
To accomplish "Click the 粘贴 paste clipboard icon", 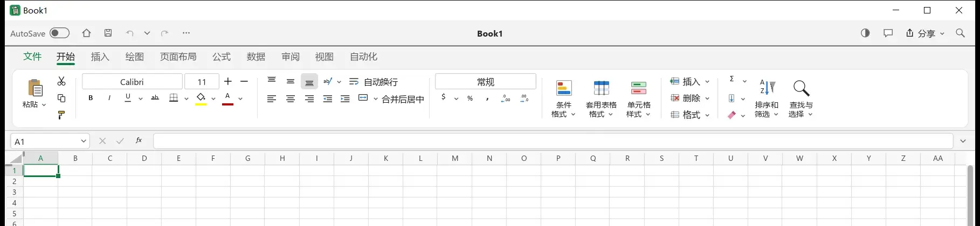I will pyautogui.click(x=34, y=88).
